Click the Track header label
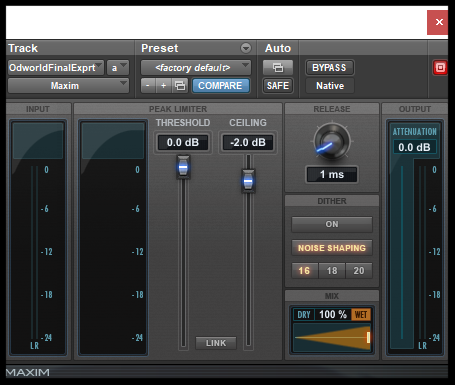The width and height of the screenshot is (455, 385). pyautogui.click(x=23, y=48)
